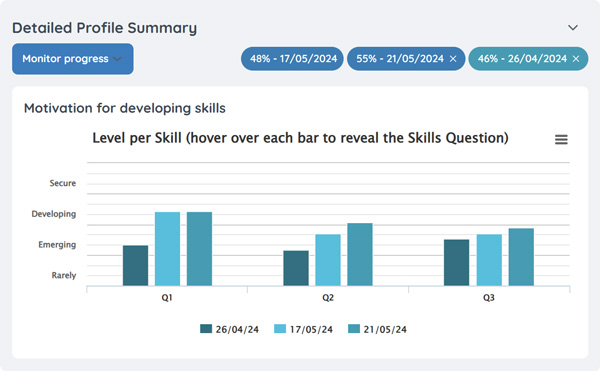Image resolution: width=600 pixels, height=371 pixels.
Task: Click the Q1 17/05/24 light blue bar
Action: click(167, 249)
